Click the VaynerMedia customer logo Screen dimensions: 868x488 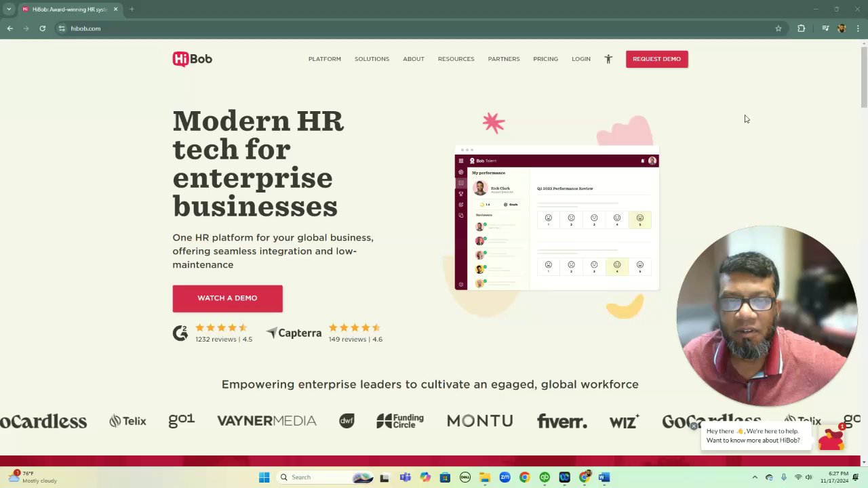pyautogui.click(x=267, y=421)
